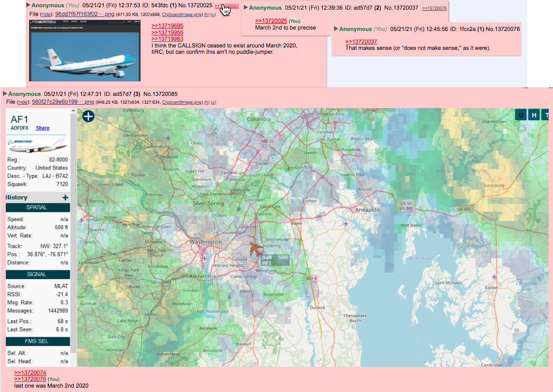Open quote link >>13719955

click(167, 32)
